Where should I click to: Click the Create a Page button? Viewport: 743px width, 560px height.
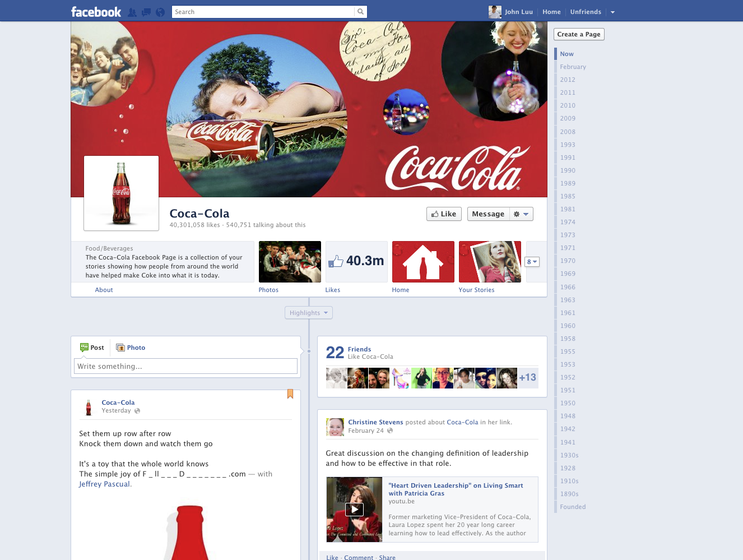[579, 34]
